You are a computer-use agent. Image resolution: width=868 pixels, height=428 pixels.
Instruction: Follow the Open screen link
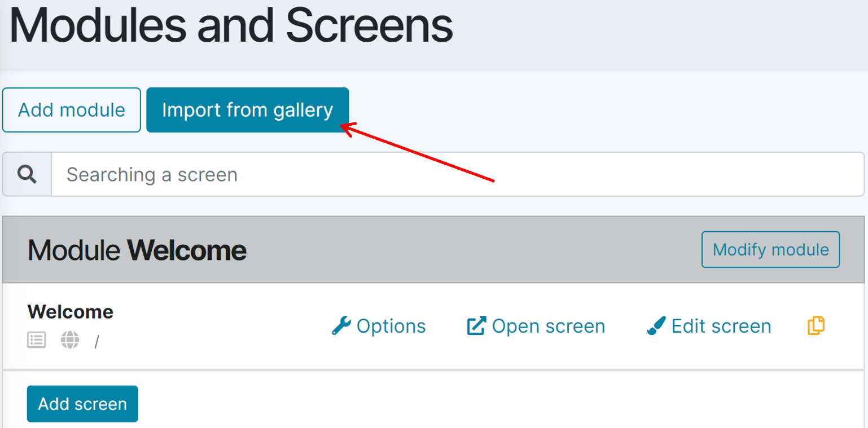548,326
